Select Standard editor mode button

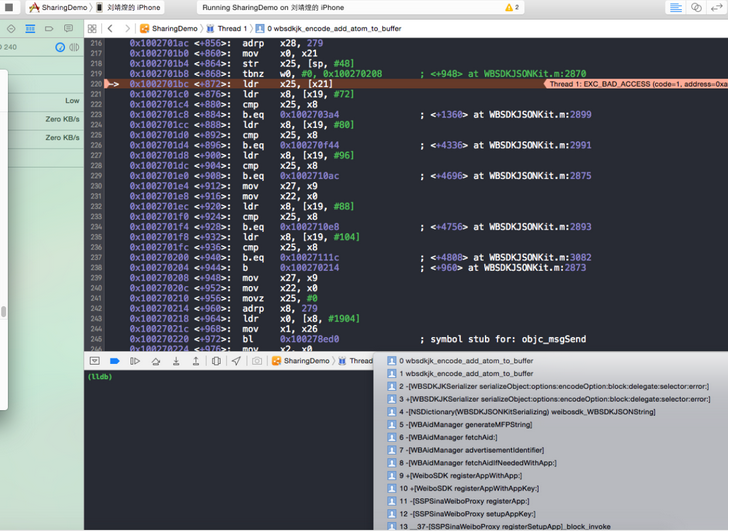[x=676, y=7]
